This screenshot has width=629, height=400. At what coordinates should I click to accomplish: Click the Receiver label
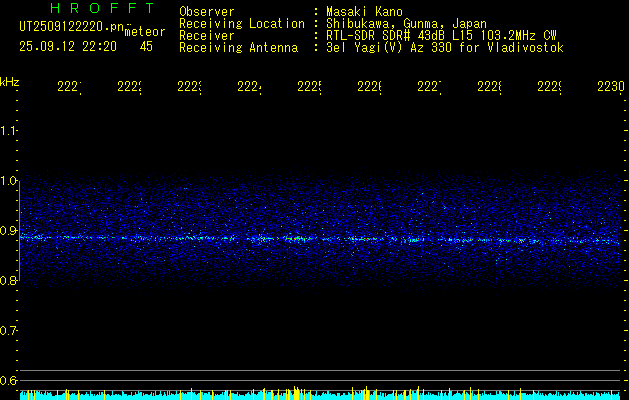tap(207, 36)
